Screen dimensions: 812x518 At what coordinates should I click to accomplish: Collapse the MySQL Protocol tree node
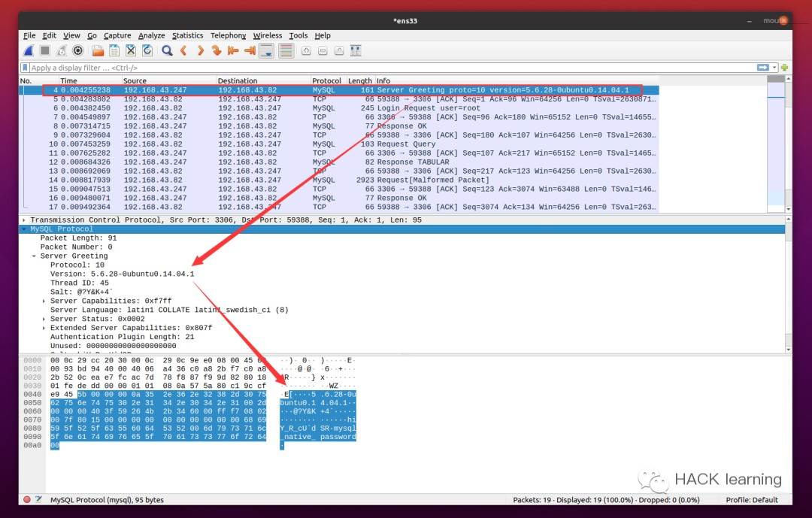(x=24, y=229)
